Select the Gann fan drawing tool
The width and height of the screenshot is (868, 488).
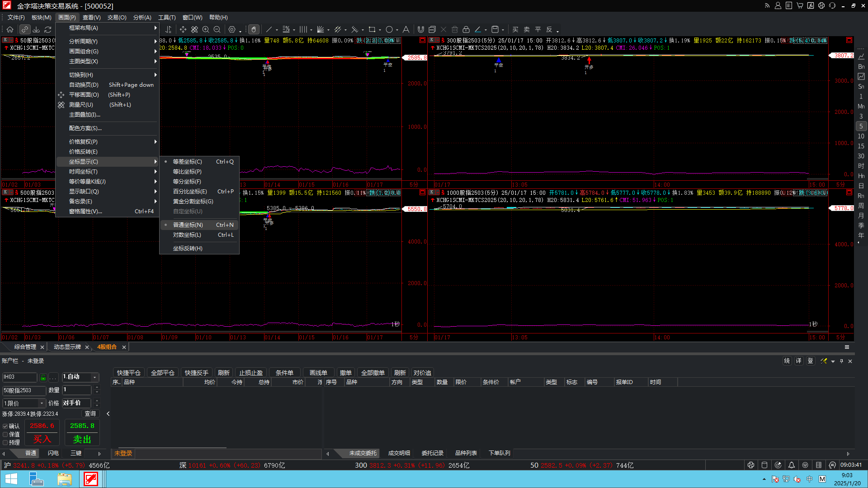click(321, 29)
